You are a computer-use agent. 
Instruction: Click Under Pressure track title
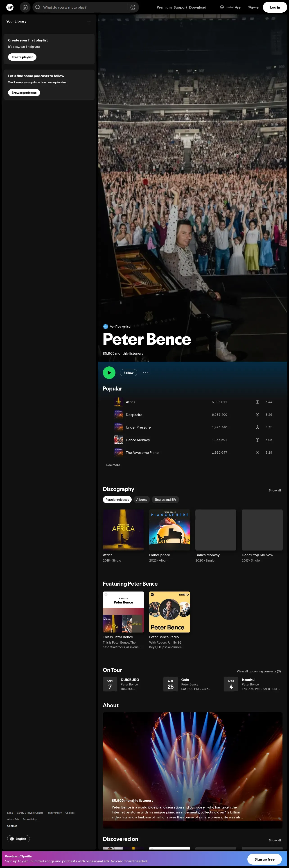pyautogui.click(x=138, y=427)
